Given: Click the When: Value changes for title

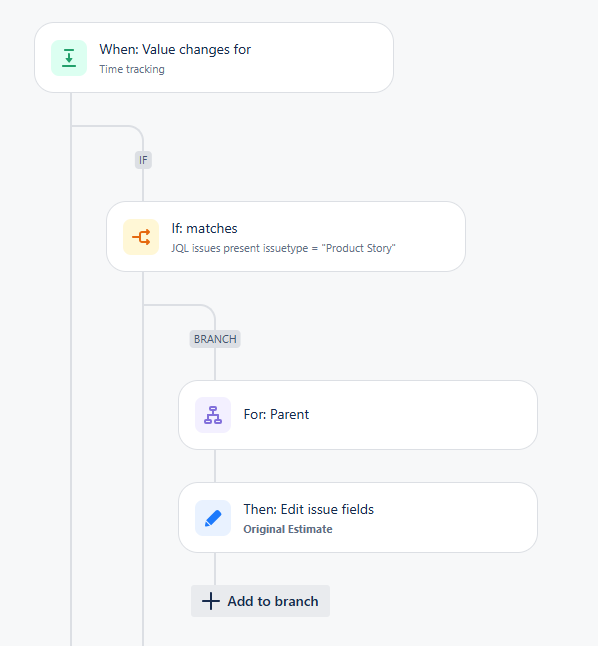Looking at the screenshot, I should click(x=175, y=49).
